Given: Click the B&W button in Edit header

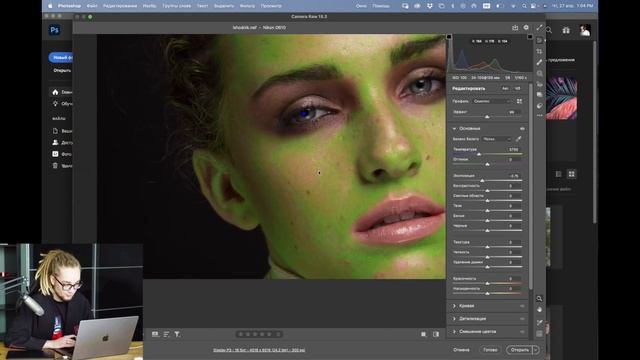Looking at the screenshot, I should click(x=518, y=89).
